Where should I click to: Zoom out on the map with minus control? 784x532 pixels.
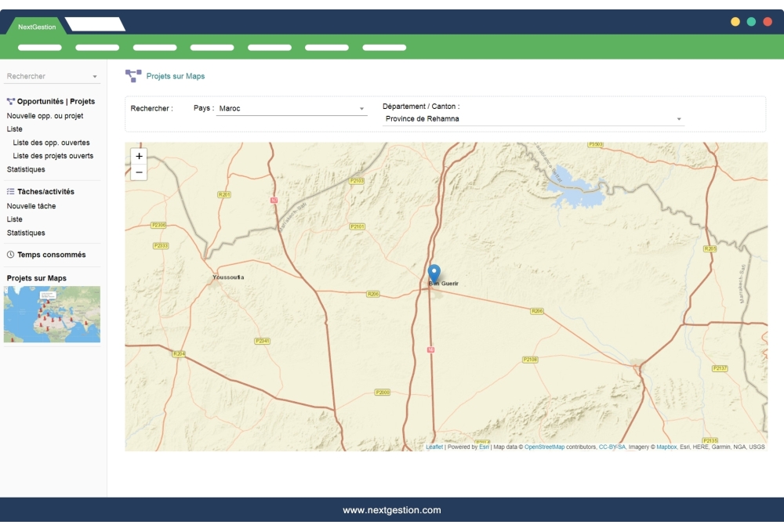click(x=138, y=171)
